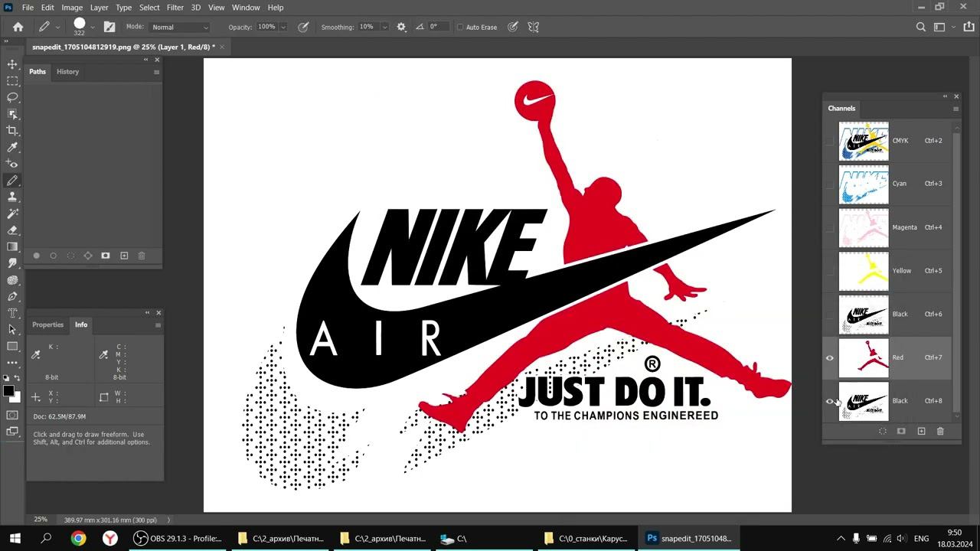Switch to the History tab
This screenshot has width=980, height=551.
point(67,72)
